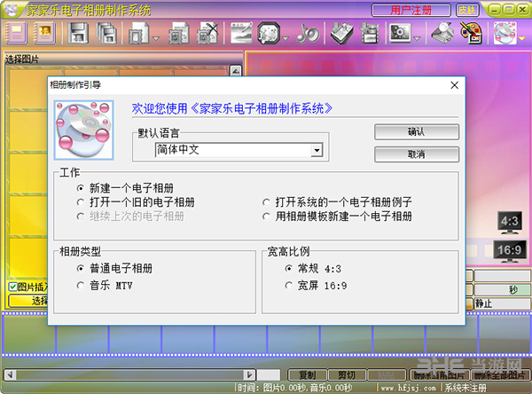Click the delete current picture button
The image size is (532, 394).
pos(440,375)
